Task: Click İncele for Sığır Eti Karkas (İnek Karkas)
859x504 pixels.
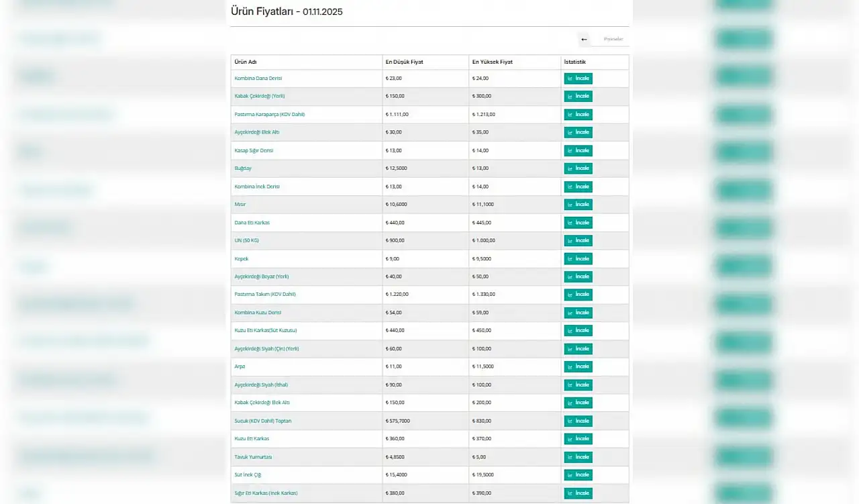Action: (x=578, y=493)
